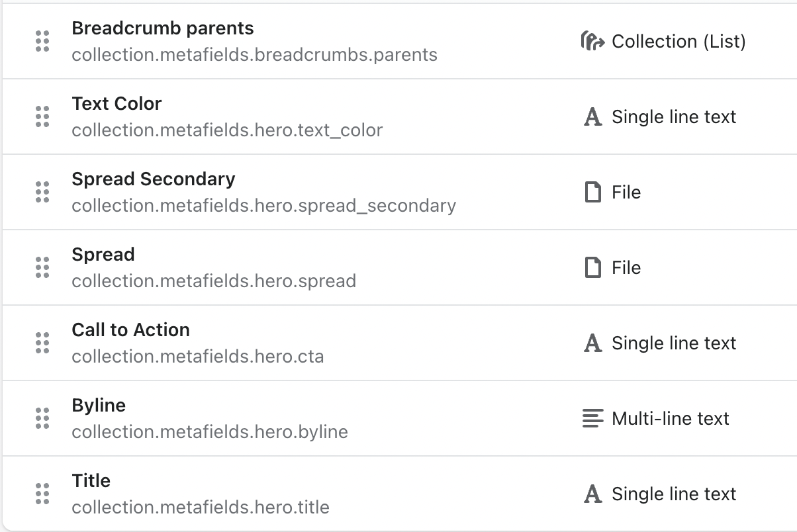Click the drag handle beside Byline
Viewport: 797px width, 532px height.
click(x=42, y=418)
